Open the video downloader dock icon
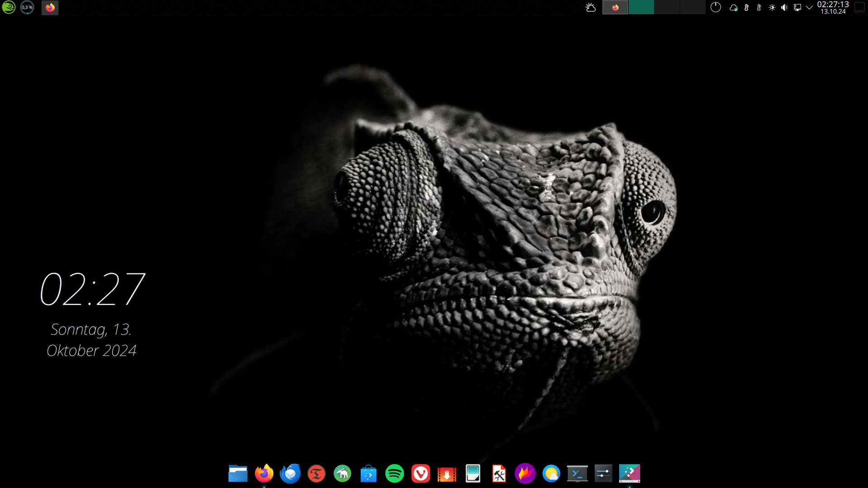The width and height of the screenshot is (868, 488). (x=447, y=474)
